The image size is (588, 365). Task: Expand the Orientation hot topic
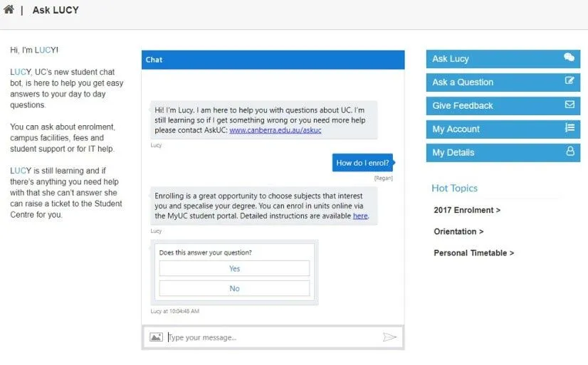[x=458, y=231]
